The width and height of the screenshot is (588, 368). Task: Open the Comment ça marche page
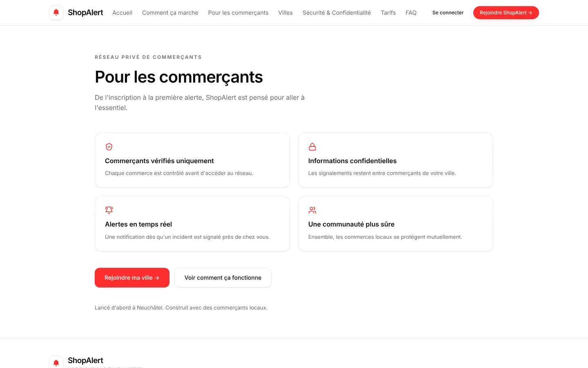click(170, 13)
